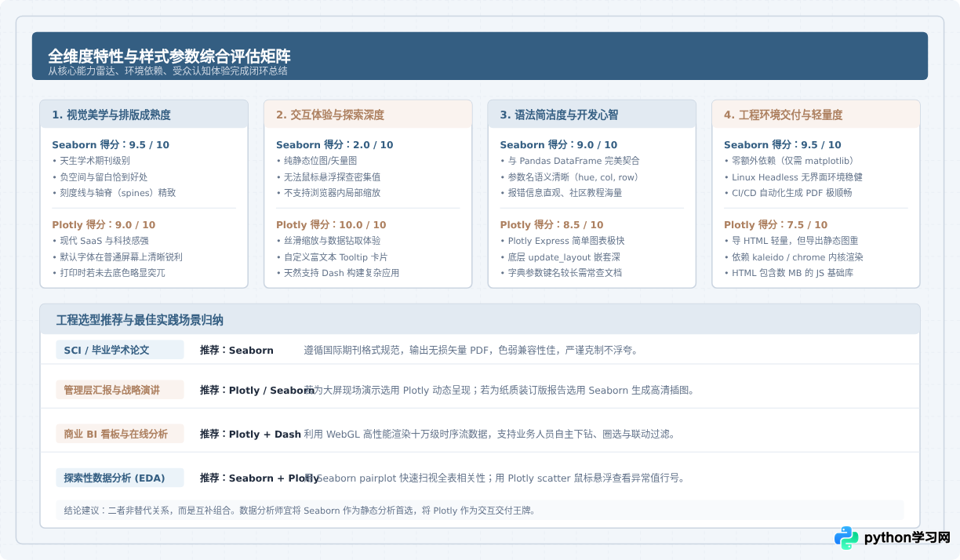The width and height of the screenshot is (960, 560).
Task: Click the bullet "与 Pandas DataFrame 完美契合"
Action: point(569,161)
